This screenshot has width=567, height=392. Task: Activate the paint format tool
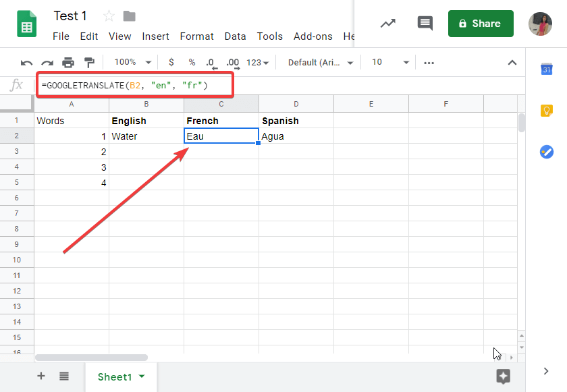click(89, 63)
